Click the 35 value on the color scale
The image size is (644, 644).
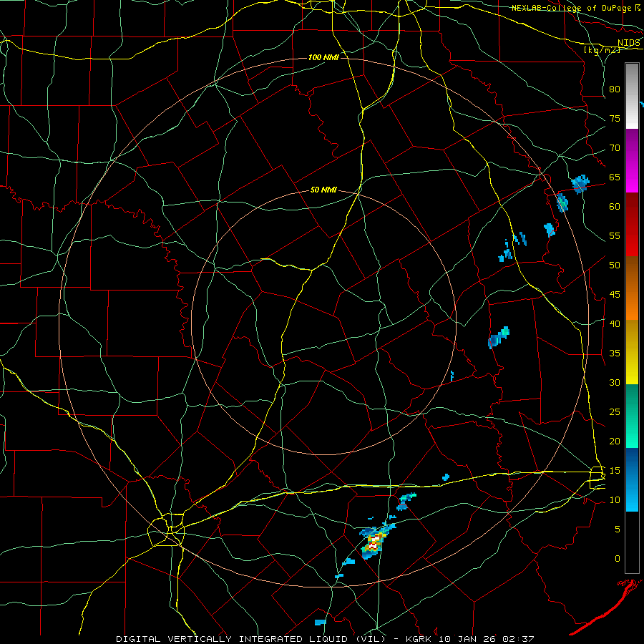click(615, 353)
